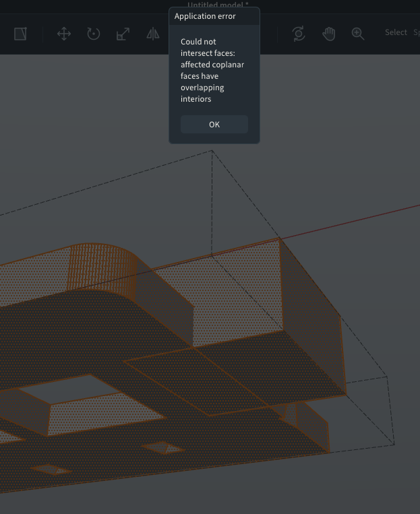Image resolution: width=420 pixels, height=514 pixels.
Task: Select the Move tool
Action: pos(64,34)
